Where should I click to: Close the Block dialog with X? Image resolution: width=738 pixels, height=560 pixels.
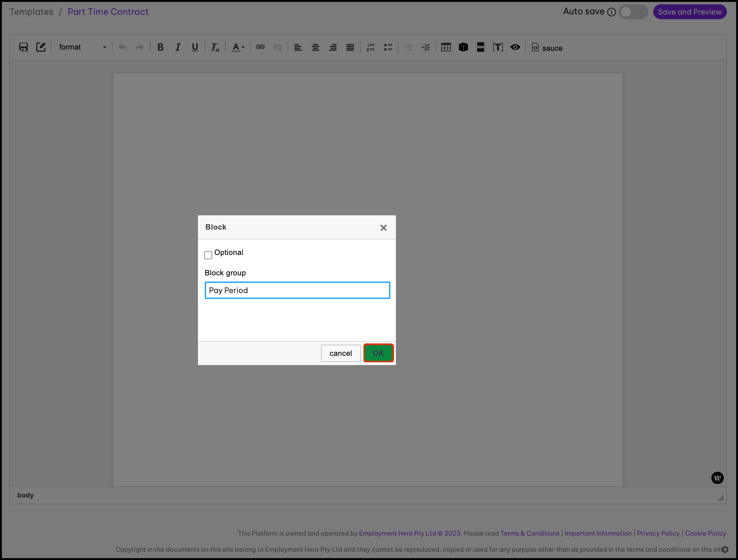[383, 228]
